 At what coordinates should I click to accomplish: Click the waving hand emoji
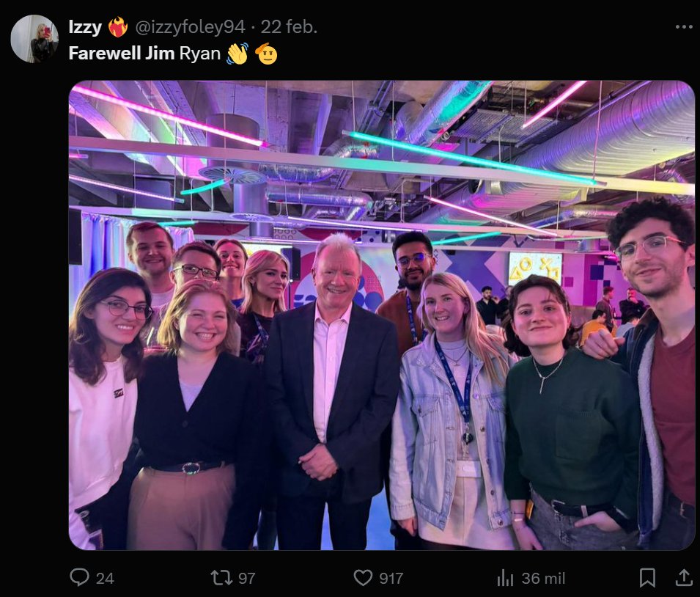pos(237,54)
